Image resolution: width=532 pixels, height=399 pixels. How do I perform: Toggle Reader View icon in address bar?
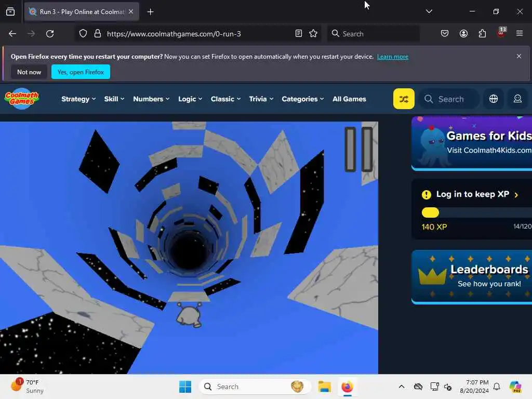(299, 34)
